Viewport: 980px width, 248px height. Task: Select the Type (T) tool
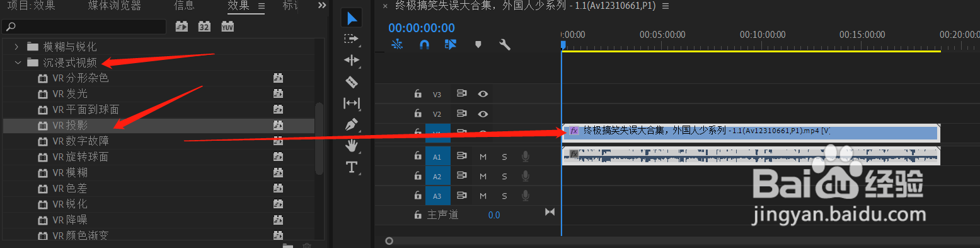(352, 167)
